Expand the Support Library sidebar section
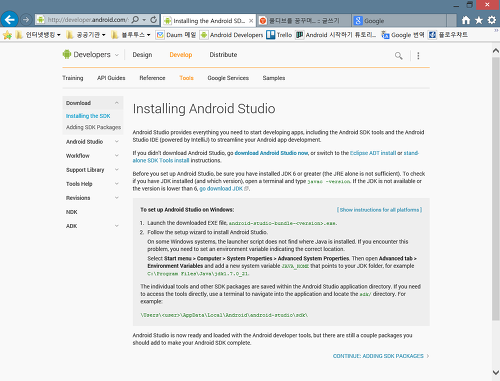 pyautogui.click(x=117, y=170)
